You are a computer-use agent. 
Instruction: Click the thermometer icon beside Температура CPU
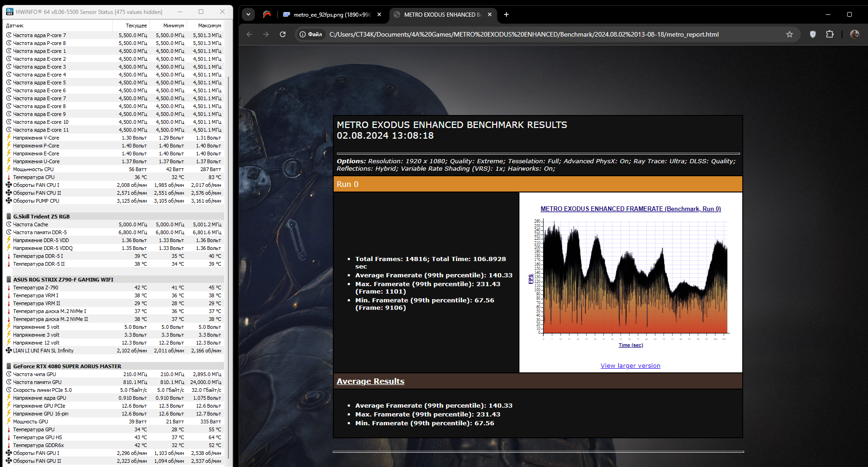9,177
